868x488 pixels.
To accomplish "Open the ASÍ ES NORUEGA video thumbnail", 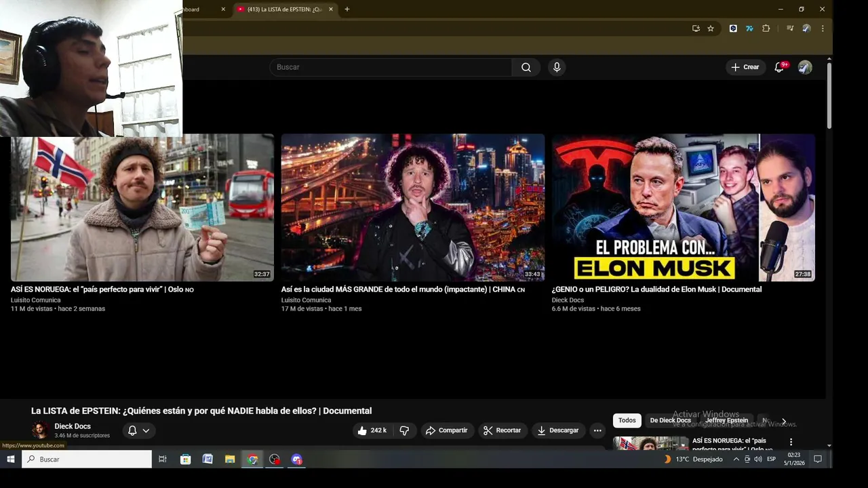I will point(142,207).
